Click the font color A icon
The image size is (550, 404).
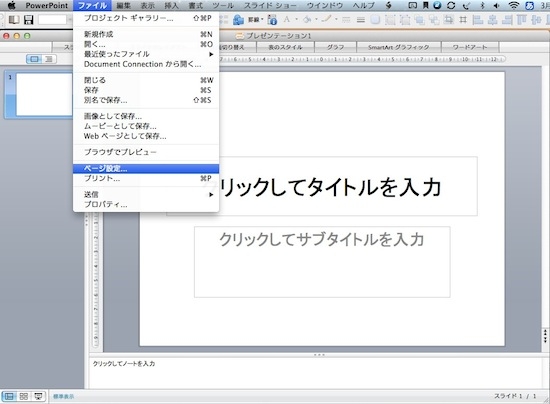click(287, 19)
